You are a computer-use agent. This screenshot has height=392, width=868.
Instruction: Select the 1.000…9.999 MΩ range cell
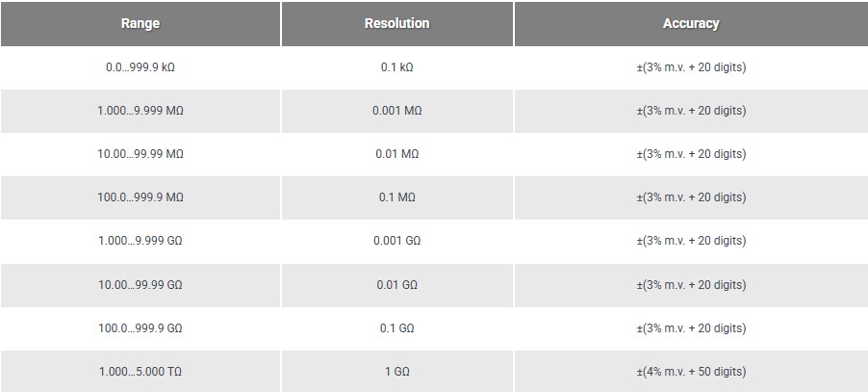[x=140, y=111]
